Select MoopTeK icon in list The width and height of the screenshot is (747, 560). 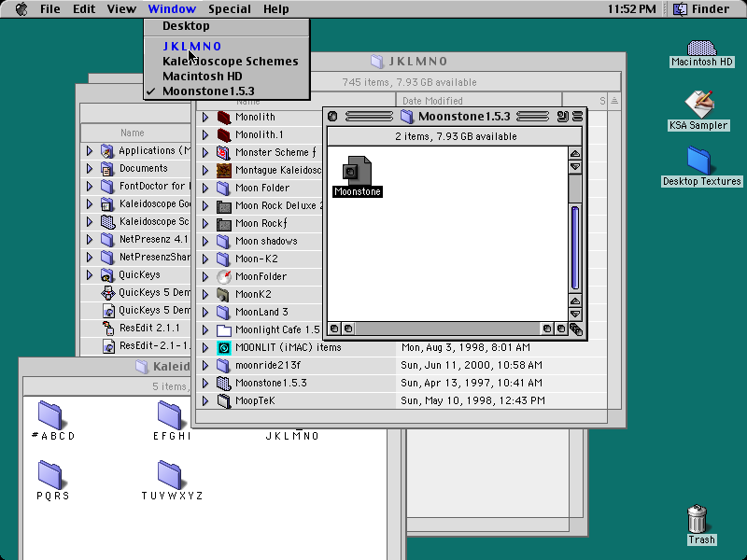pyautogui.click(x=223, y=401)
